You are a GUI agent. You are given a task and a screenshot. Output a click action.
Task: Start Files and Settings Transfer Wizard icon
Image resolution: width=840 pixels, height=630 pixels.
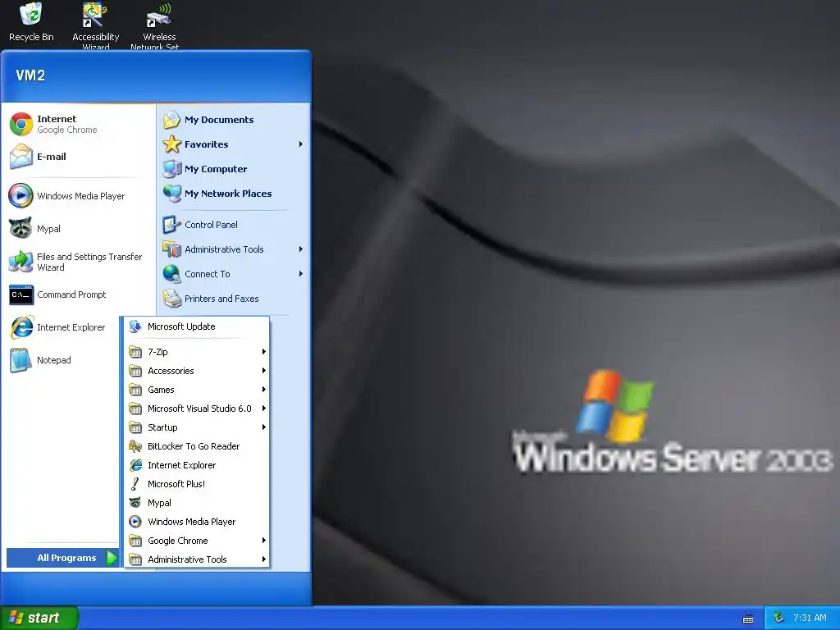pyautogui.click(x=21, y=262)
